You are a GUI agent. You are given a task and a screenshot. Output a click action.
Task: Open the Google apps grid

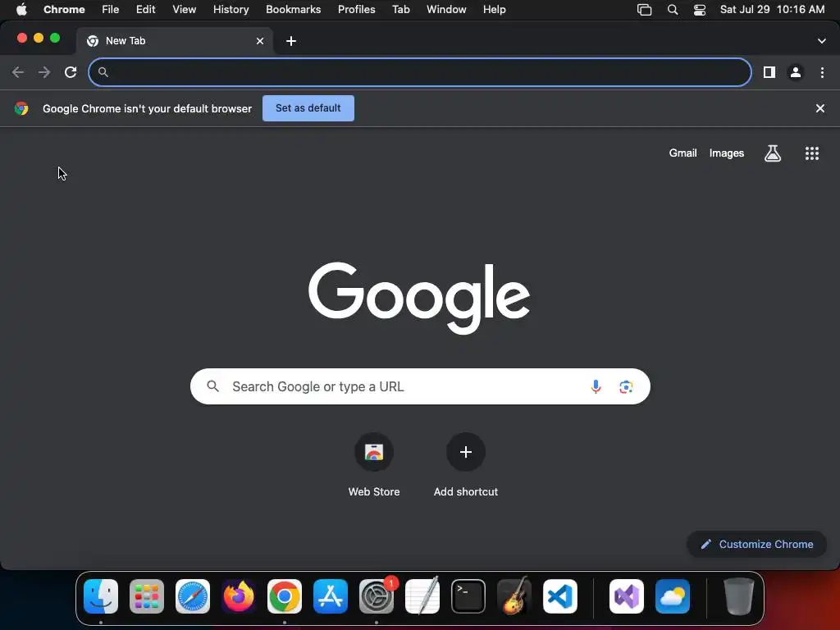(812, 153)
